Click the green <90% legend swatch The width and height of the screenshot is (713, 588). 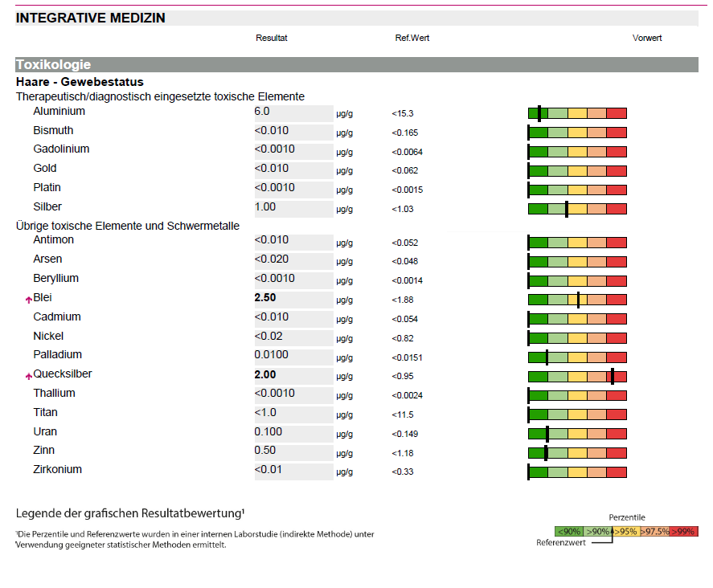[x=569, y=531]
